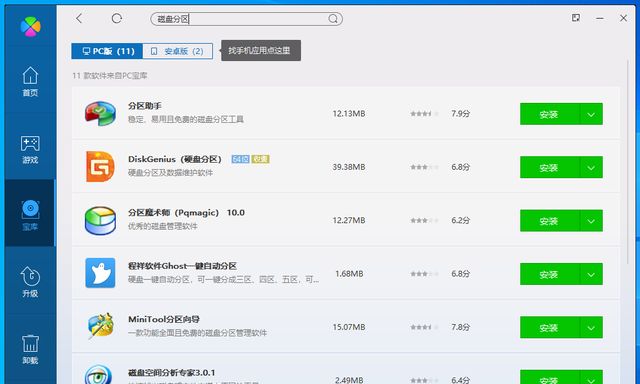
Task: Open 程祥软件Ghost一键自动分区 title
Action: 182,266
